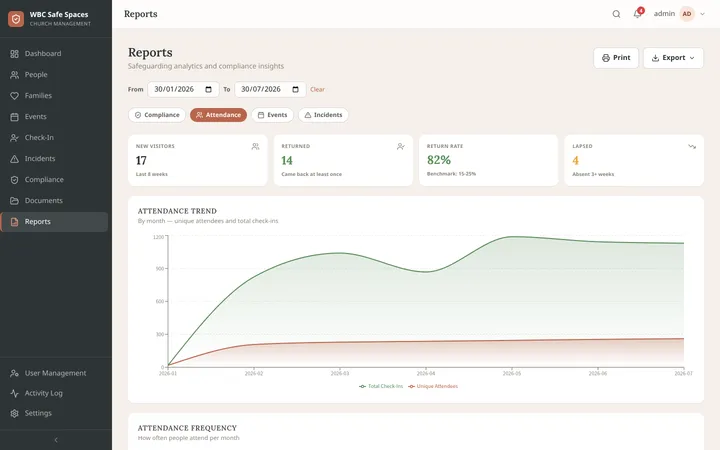Toggle Unique Attendees legend series

pyautogui.click(x=433, y=386)
